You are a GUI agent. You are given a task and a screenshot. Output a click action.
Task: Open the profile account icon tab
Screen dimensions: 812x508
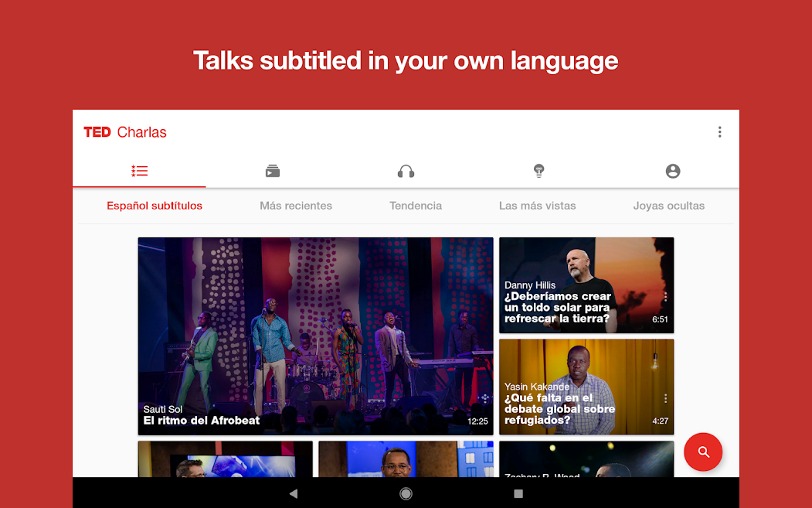click(x=673, y=171)
